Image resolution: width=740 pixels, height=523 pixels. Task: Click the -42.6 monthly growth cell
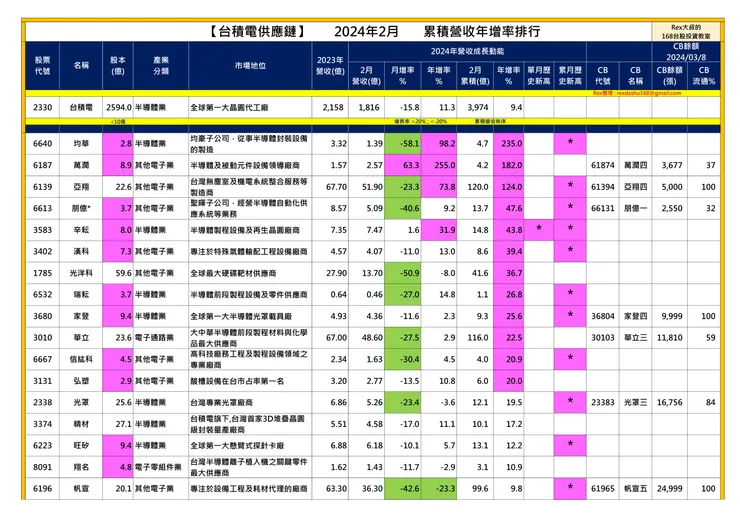403,489
